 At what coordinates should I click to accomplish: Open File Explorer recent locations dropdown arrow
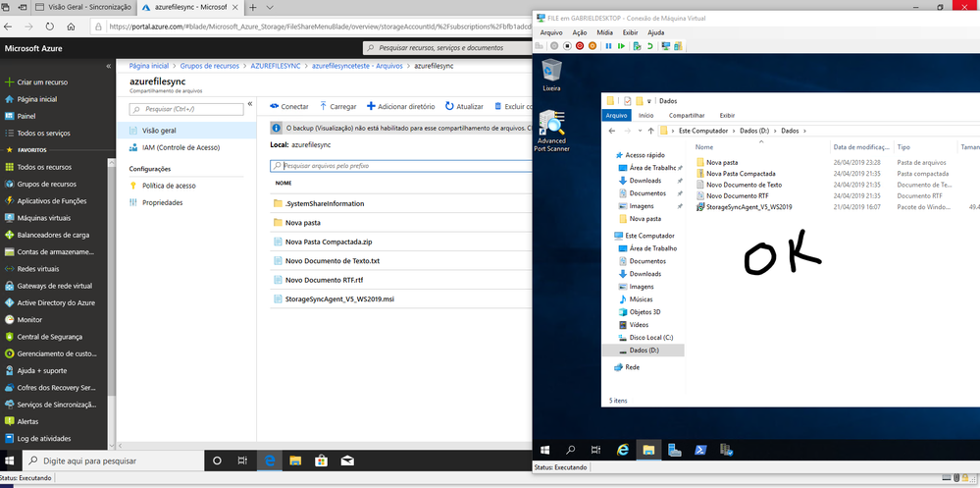point(640,131)
